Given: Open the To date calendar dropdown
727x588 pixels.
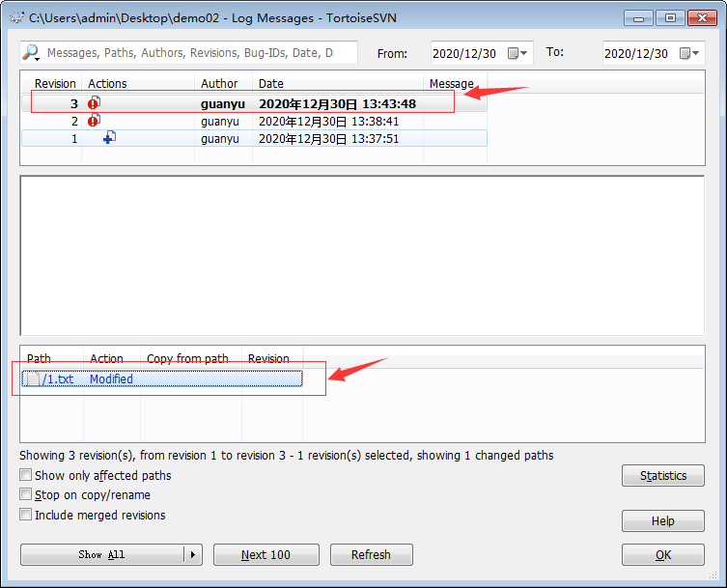Looking at the screenshot, I should (x=689, y=53).
